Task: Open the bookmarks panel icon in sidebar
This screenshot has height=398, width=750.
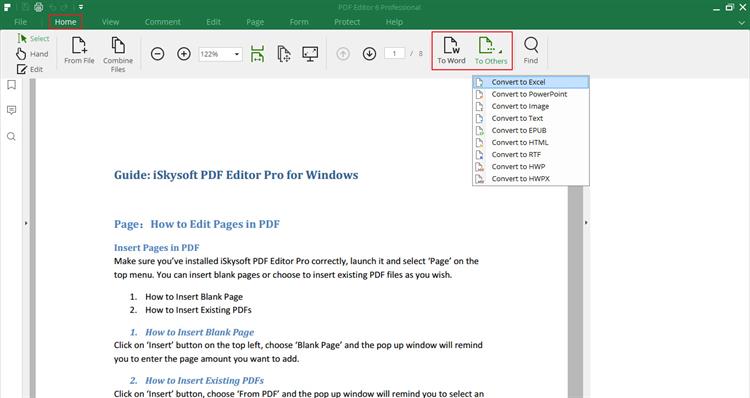Action: coord(11,85)
